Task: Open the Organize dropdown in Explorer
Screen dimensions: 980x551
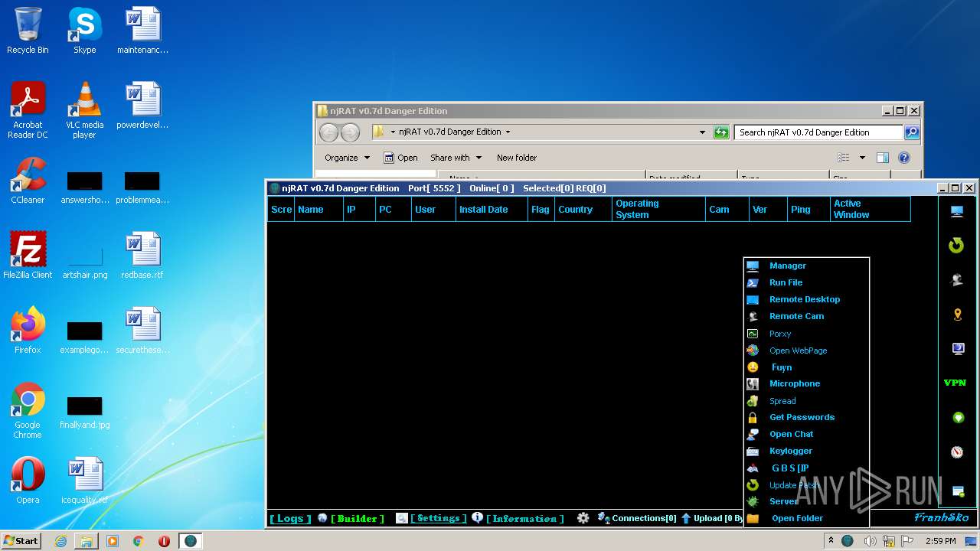Action: (347, 158)
